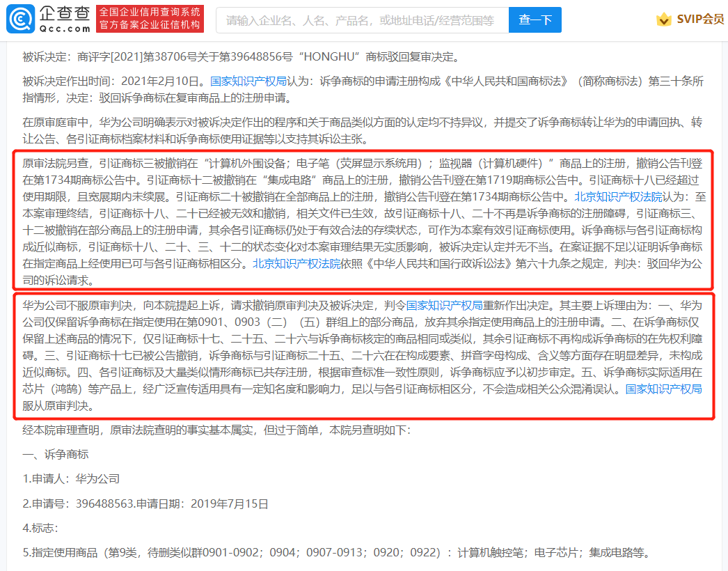The height and width of the screenshot is (571, 728).
Task: Click the line starting 5.指定使用商品（第9类
Action: click(x=335, y=552)
